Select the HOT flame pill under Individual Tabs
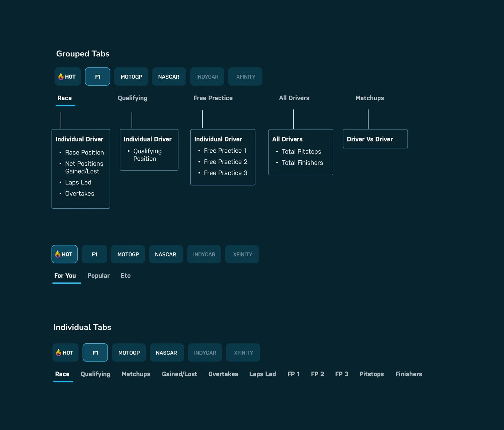Viewport: 504px width, 430px height. coord(65,352)
